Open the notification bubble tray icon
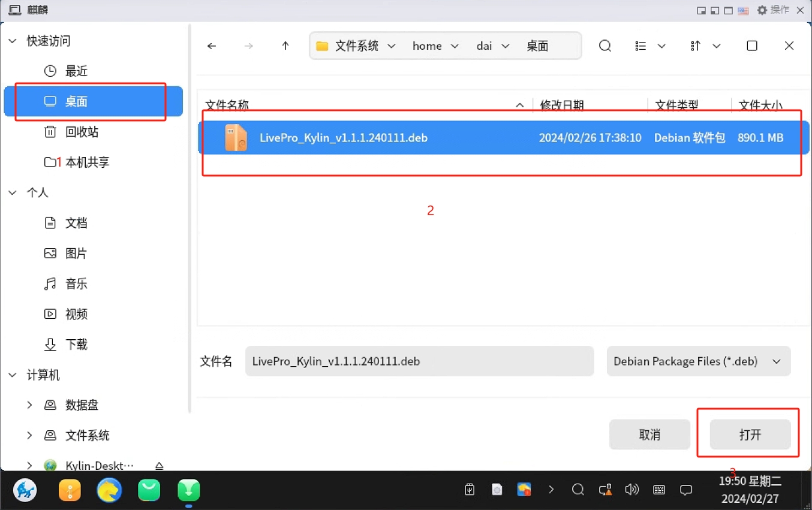This screenshot has width=812, height=510. 686,490
